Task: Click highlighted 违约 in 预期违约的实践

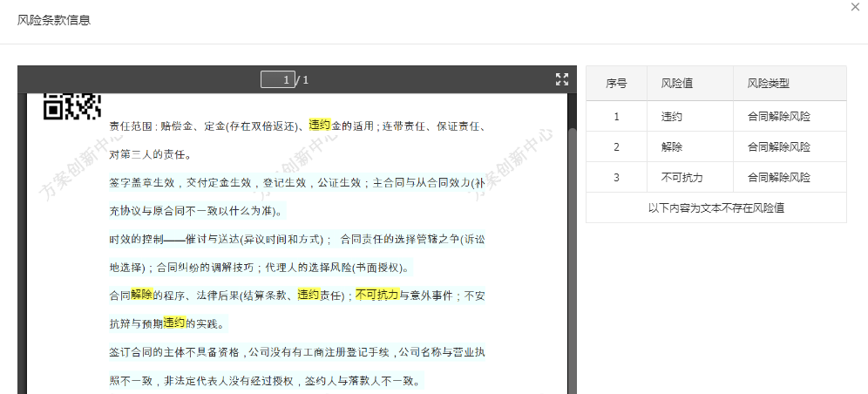Action: (x=174, y=323)
